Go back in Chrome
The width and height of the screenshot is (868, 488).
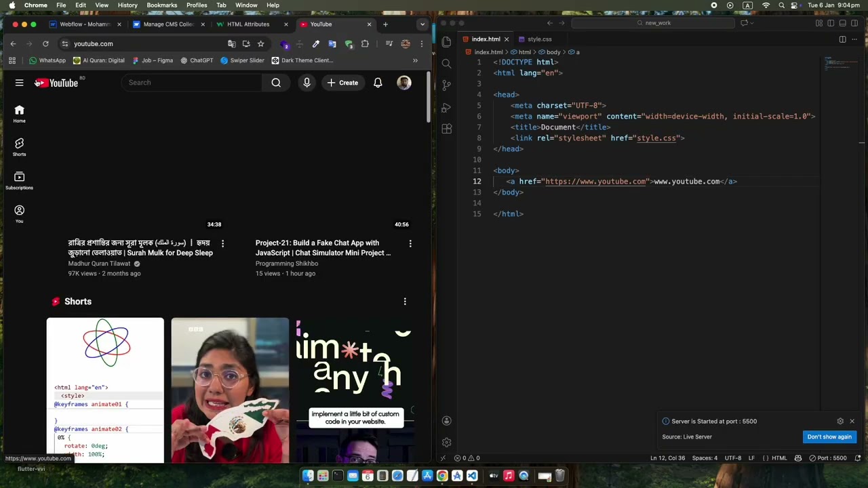(x=13, y=44)
